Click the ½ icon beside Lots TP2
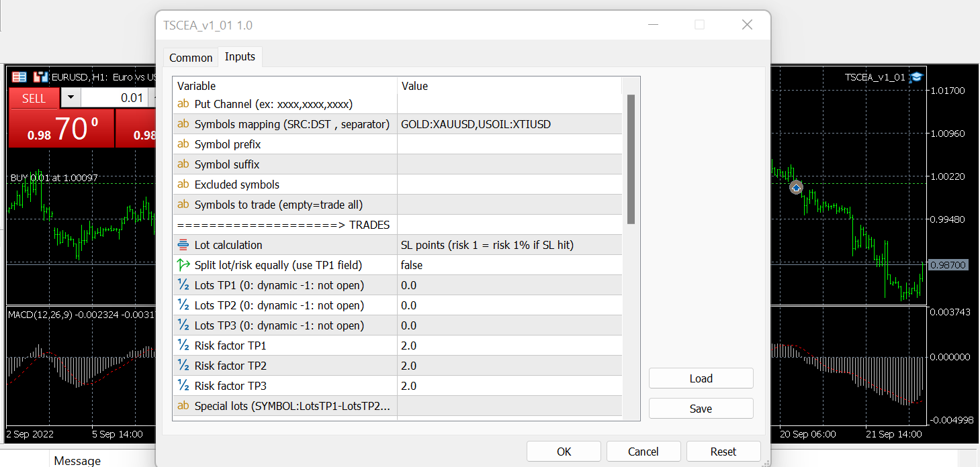This screenshot has height=467, width=980. (182, 305)
